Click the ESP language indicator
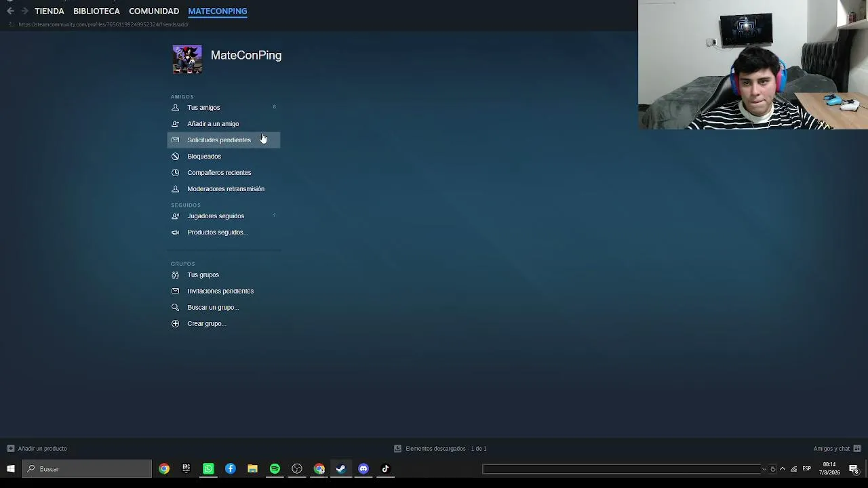The height and width of the screenshot is (488, 868). click(807, 469)
